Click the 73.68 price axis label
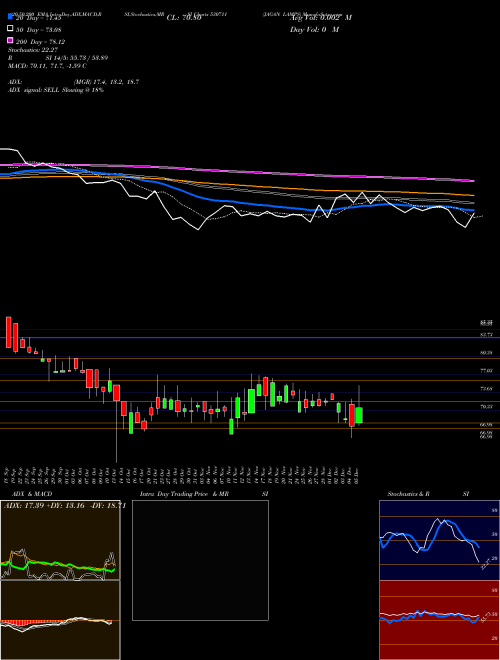This screenshot has width=500, height=660. [x=486, y=389]
